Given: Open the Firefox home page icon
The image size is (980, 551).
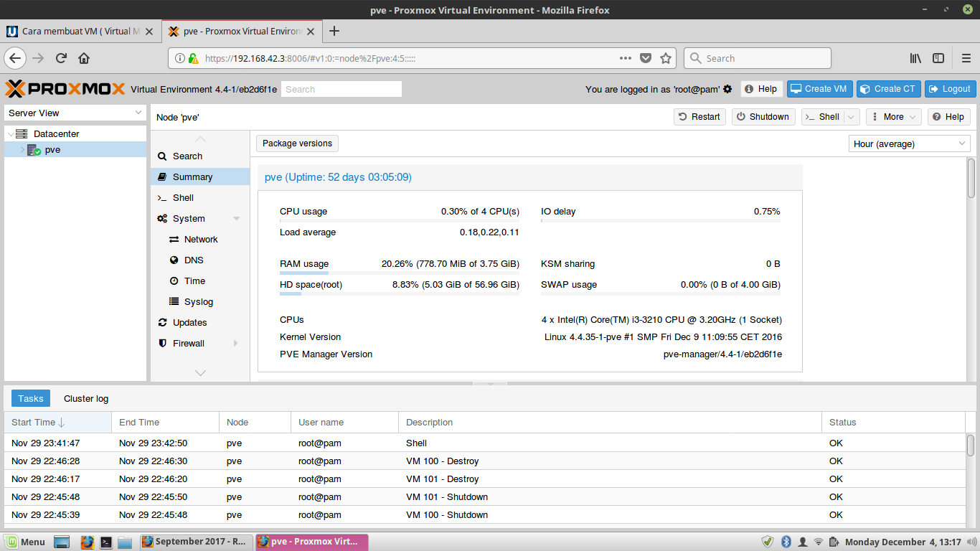Looking at the screenshot, I should point(84,58).
